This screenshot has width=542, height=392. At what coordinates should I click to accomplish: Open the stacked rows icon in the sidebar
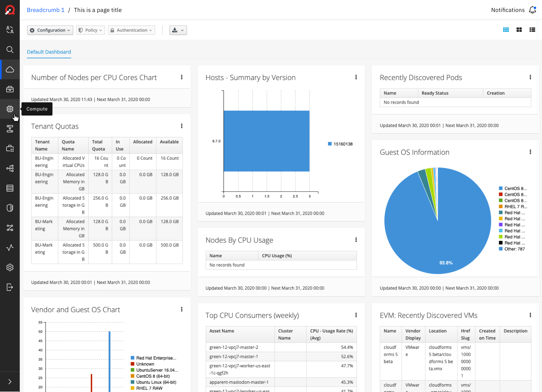point(10,188)
